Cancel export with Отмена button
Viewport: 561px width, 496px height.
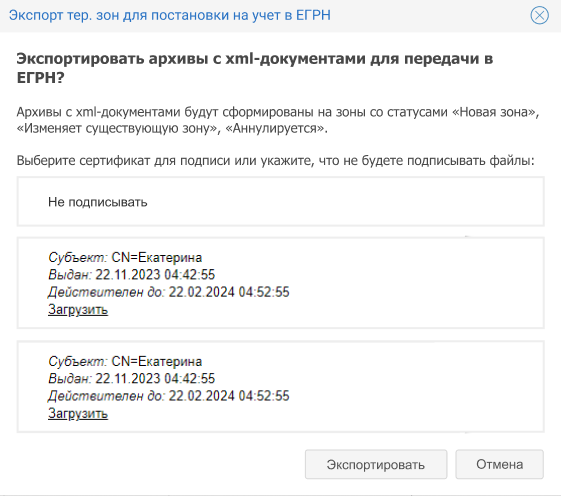click(499, 464)
